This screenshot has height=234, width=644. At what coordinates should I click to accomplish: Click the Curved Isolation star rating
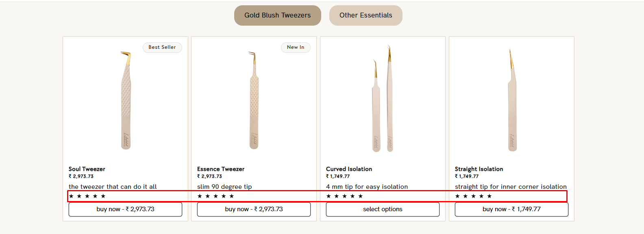pyautogui.click(x=344, y=196)
